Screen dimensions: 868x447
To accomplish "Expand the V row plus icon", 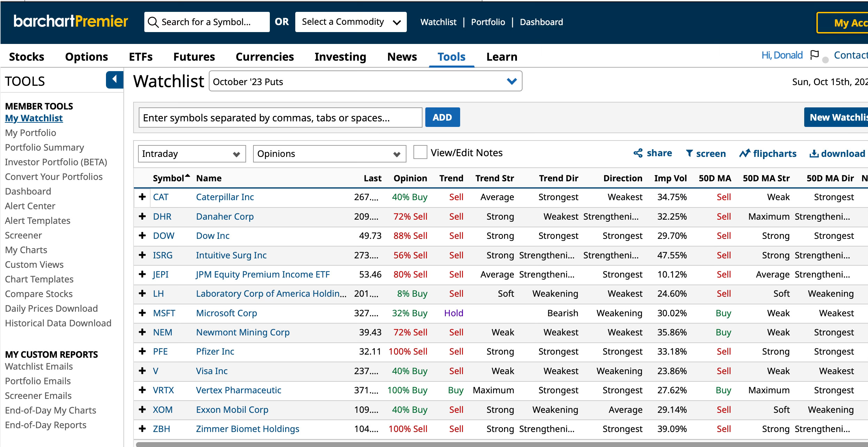I will click(142, 371).
